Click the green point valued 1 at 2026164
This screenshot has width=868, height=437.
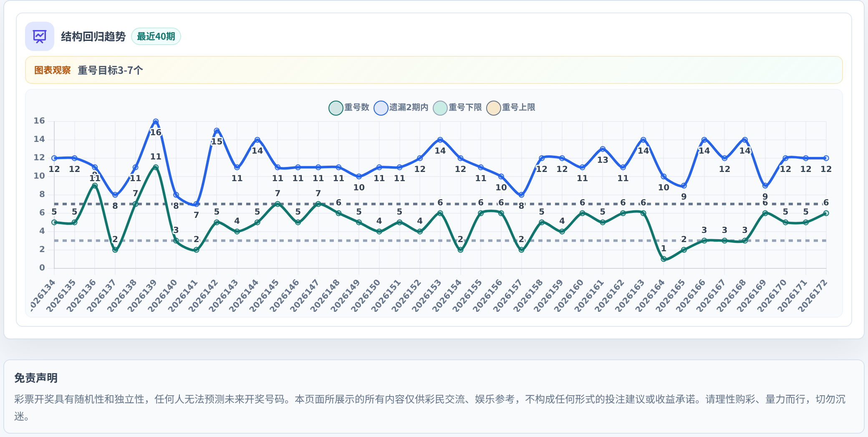664,259
